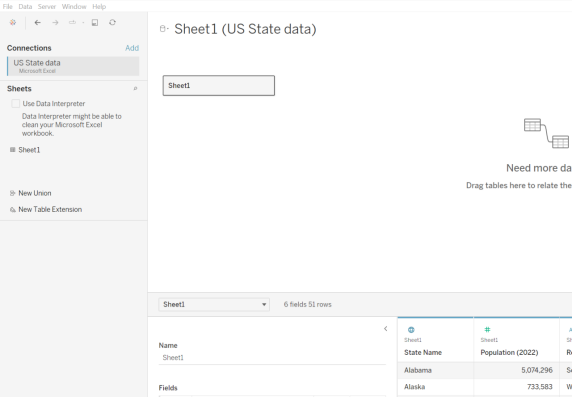
Task: Click the number type icon above Population (2022)
Action: 487,330
